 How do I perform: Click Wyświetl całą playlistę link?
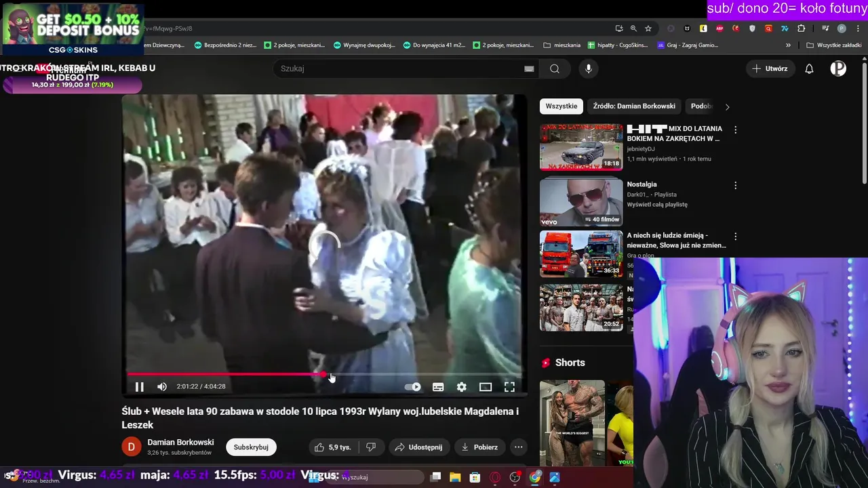[x=657, y=205]
